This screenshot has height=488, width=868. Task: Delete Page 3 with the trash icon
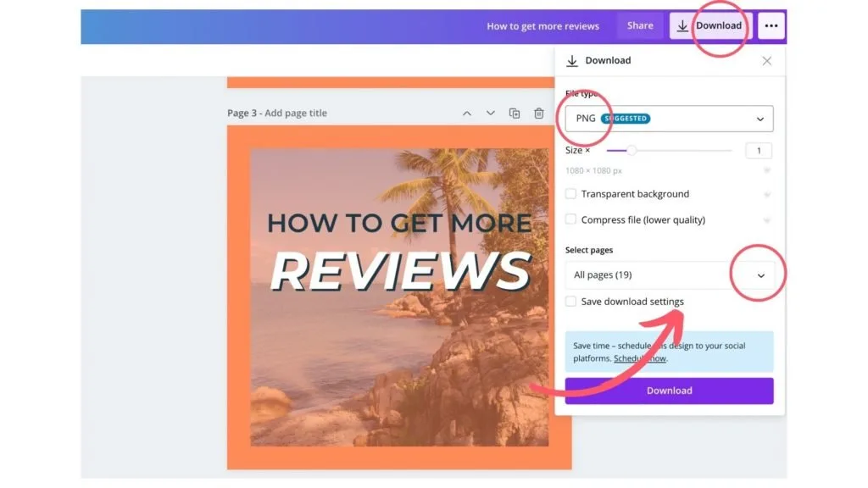[539, 113]
